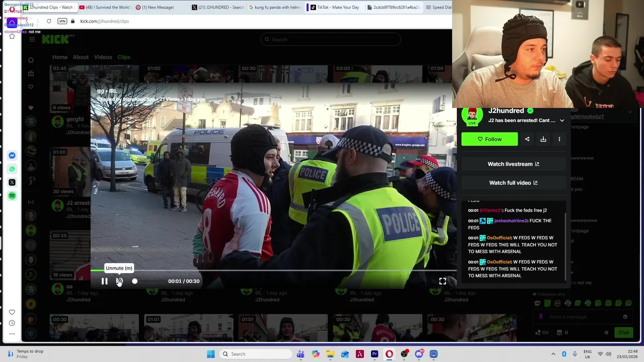Focus the Kick search field
Viewport: 644px width, 362px height.
click(331, 39)
